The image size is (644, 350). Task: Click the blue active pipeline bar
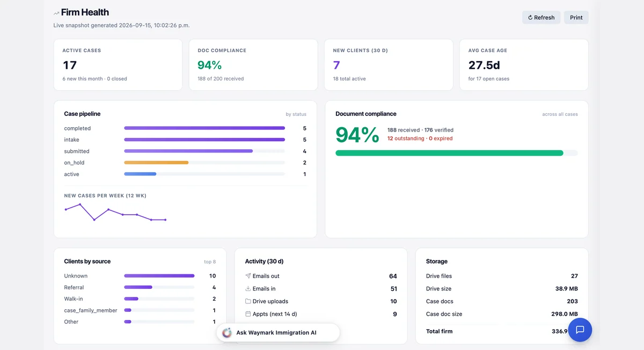(x=140, y=174)
